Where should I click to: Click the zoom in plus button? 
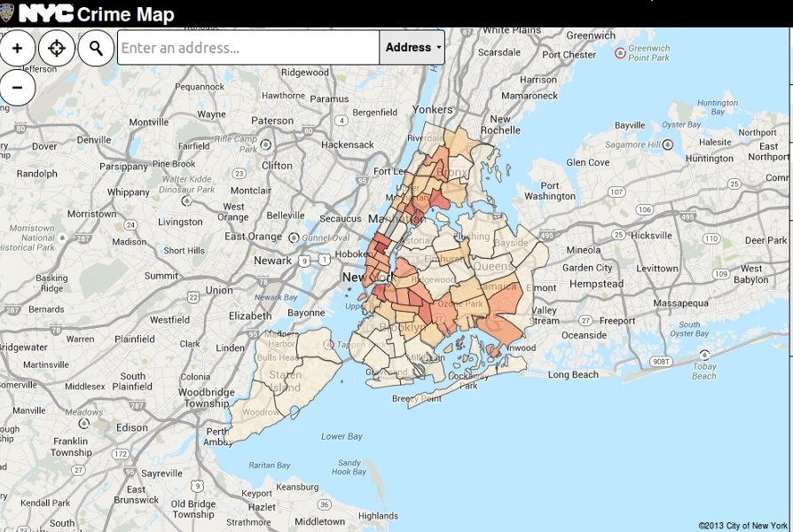(x=18, y=48)
